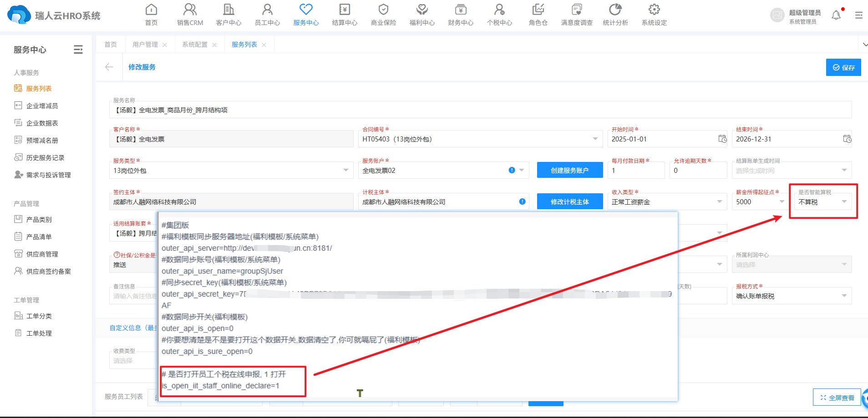This screenshot has height=418, width=868.
Task: Click the 每月付款日期 input
Action: click(636, 170)
